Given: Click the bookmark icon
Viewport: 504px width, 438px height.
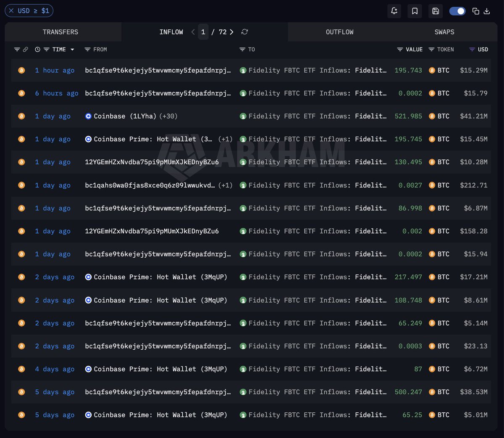Looking at the screenshot, I should (x=415, y=11).
